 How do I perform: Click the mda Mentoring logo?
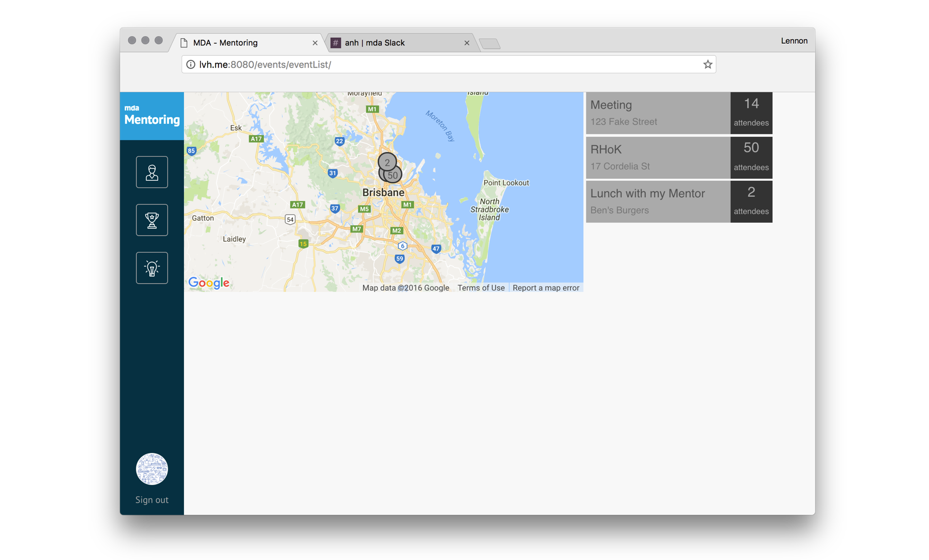tap(152, 116)
